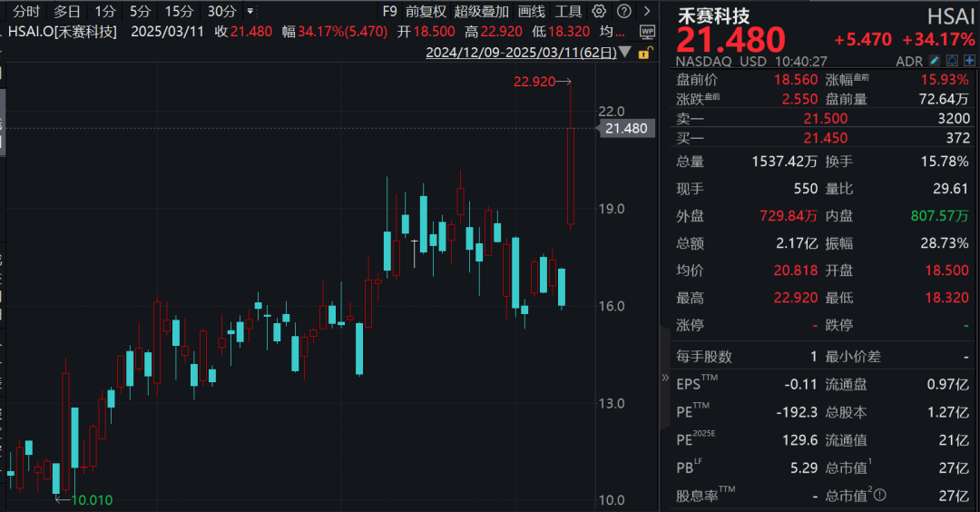980x512 pixels.
Task: Select the 1分 timeframe
Action: point(105,11)
